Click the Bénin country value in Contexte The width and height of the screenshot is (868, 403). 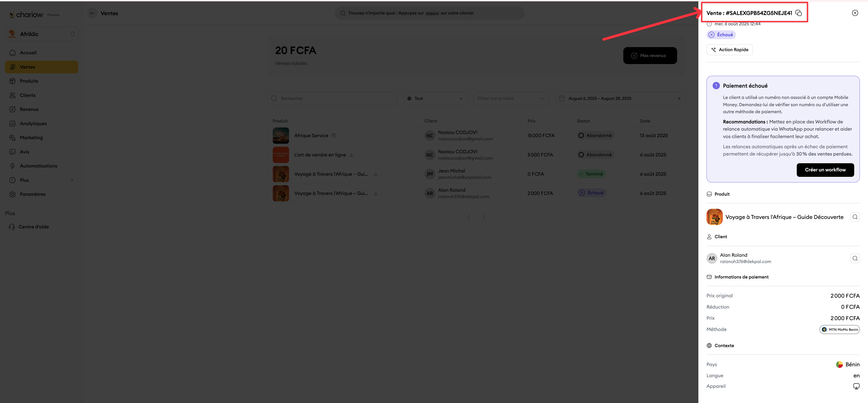(x=847, y=365)
